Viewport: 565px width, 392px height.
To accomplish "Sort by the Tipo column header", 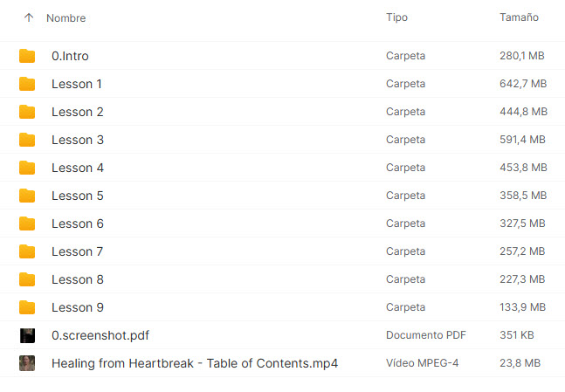I will [396, 17].
